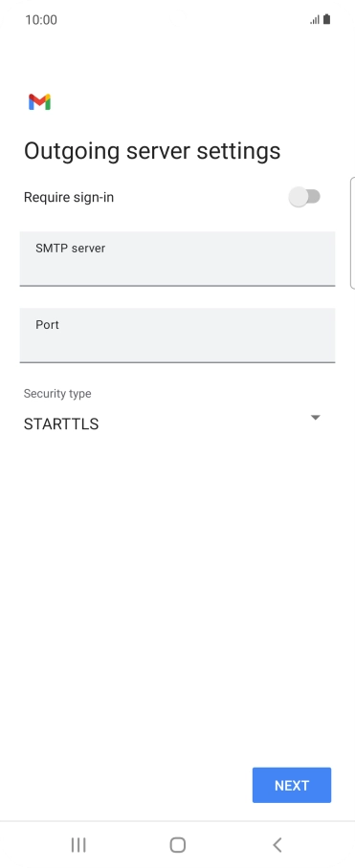Expand the Security type dropdown arrow
This screenshot has width=355, height=868.
coord(315,418)
